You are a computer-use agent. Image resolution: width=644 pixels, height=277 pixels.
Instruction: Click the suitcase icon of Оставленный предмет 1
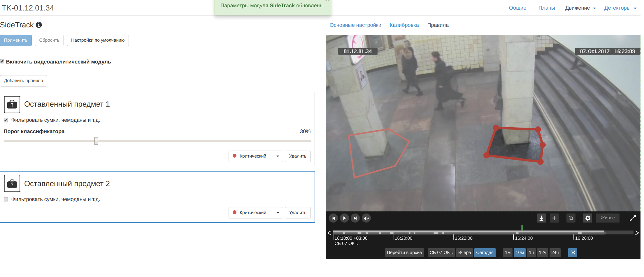pyautogui.click(x=12, y=104)
